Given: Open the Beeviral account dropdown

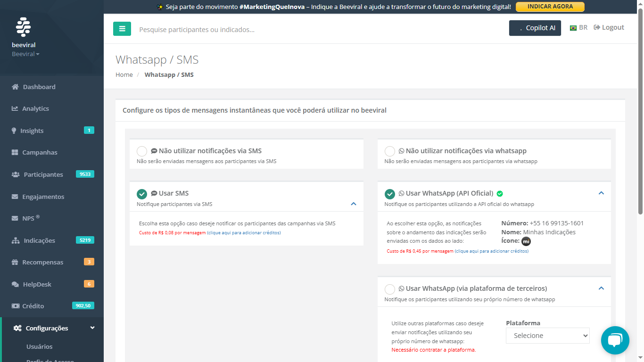Looking at the screenshot, I should (25, 54).
